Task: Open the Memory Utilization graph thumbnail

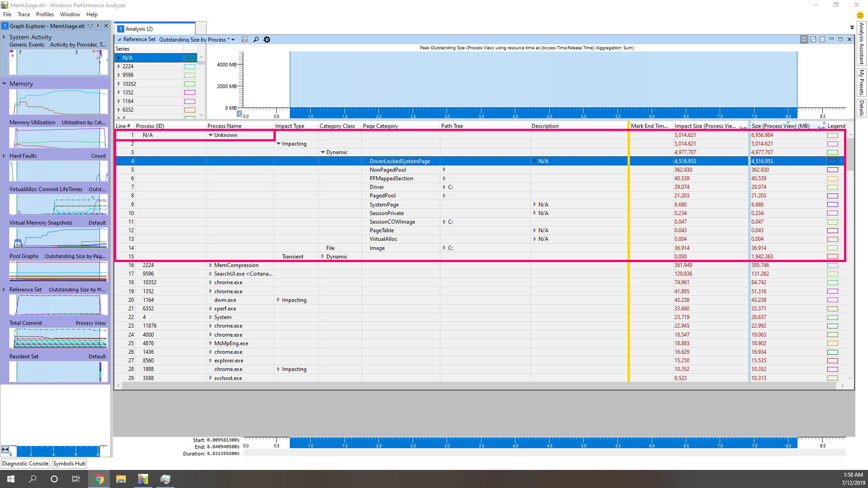Action: tap(58, 138)
